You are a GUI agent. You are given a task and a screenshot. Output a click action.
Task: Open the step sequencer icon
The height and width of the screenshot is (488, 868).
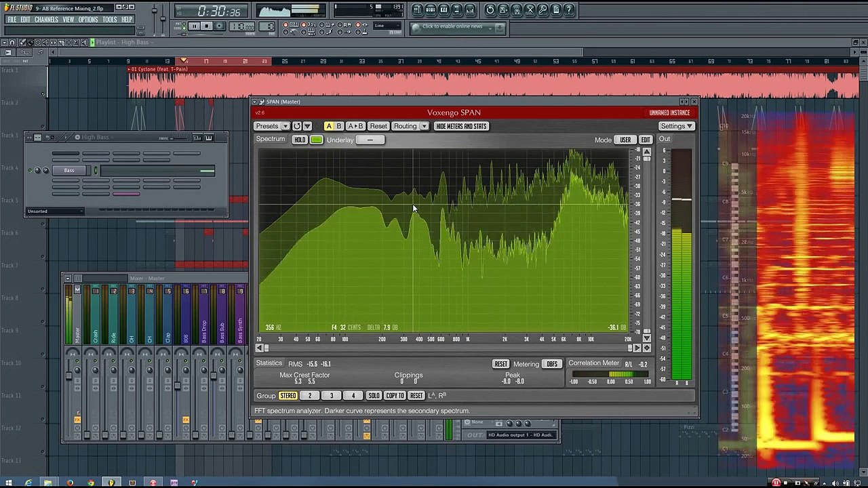(x=431, y=10)
